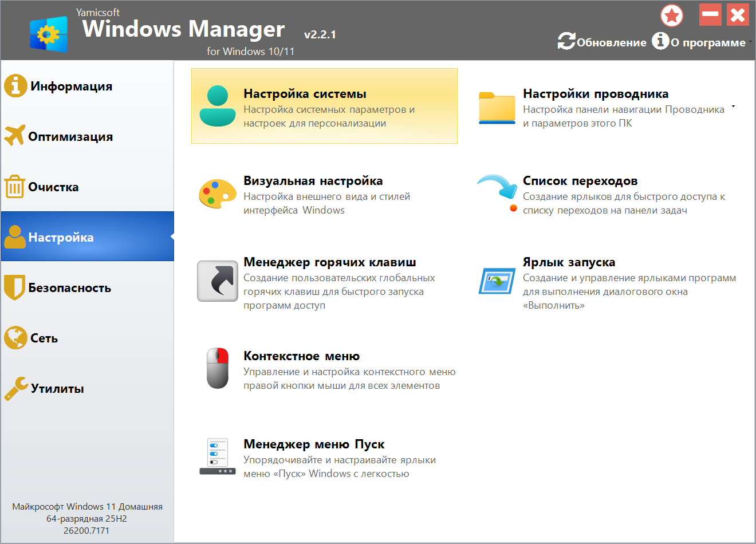Switch to the Настройка sidebar tab
The height and width of the screenshot is (544, 756).
[87, 236]
